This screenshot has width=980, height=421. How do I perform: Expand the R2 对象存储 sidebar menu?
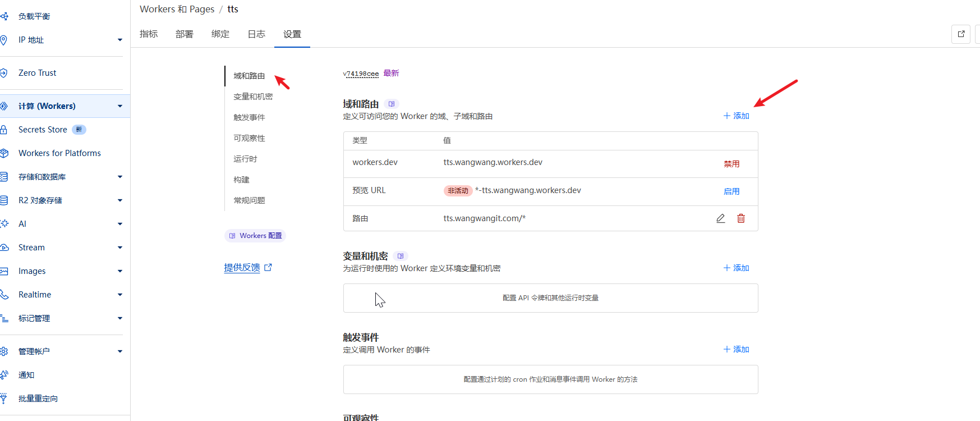click(119, 200)
